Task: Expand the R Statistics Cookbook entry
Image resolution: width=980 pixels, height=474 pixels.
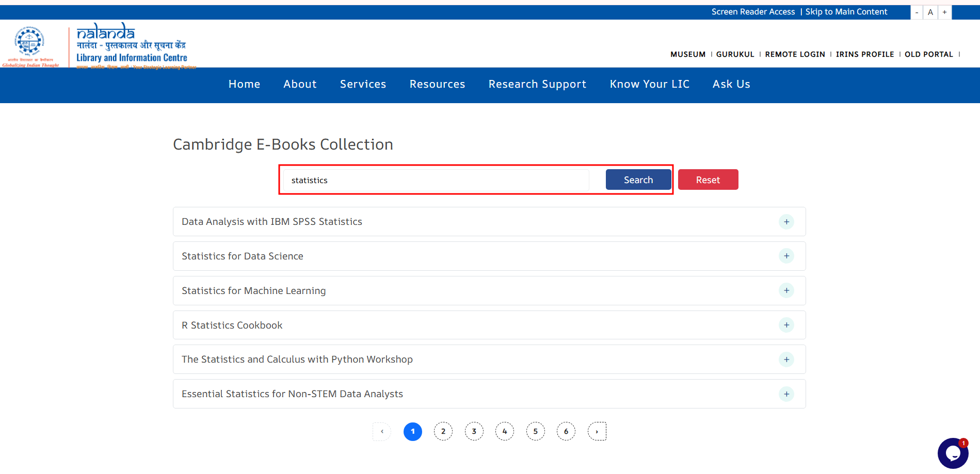Action: click(786, 325)
